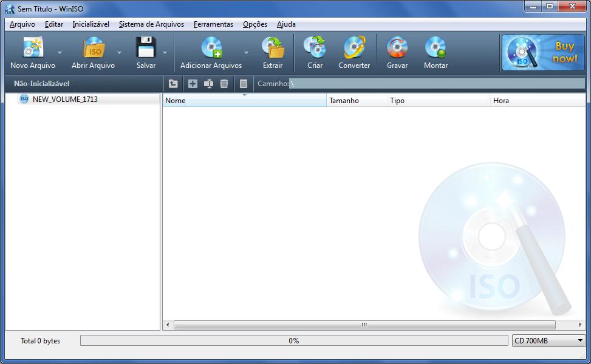Image resolution: width=591 pixels, height=364 pixels.
Task: Click the Montar mount icon
Action: [x=436, y=47]
